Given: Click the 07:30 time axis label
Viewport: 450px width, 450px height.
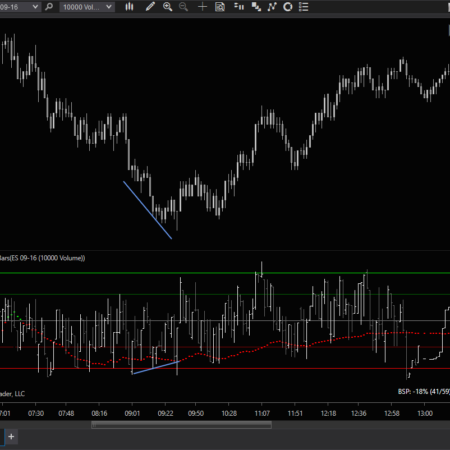Looking at the screenshot, I should [x=36, y=413].
